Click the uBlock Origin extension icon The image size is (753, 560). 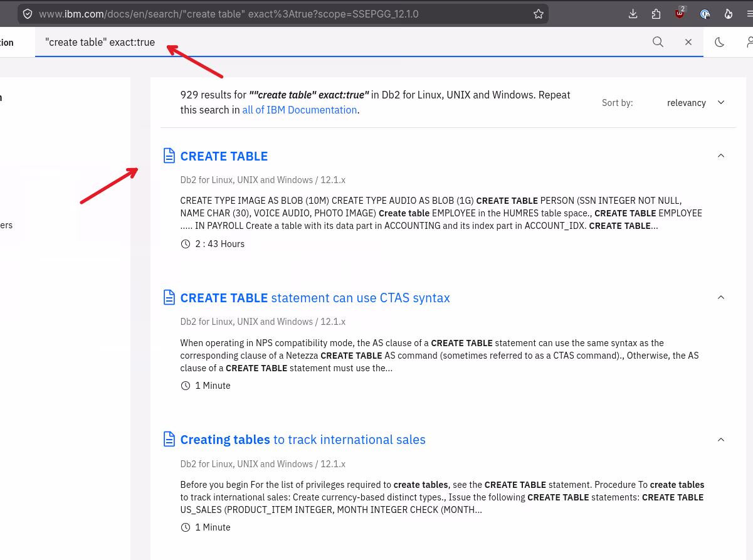point(680,13)
